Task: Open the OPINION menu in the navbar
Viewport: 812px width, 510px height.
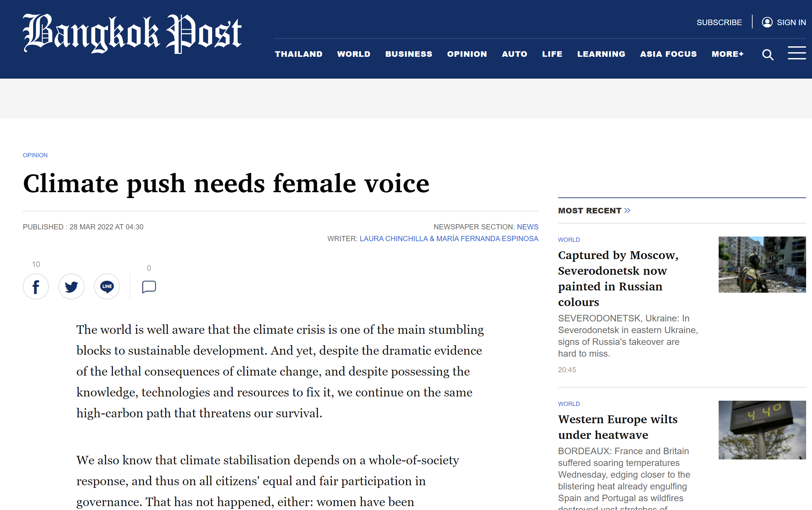Action: coord(467,54)
